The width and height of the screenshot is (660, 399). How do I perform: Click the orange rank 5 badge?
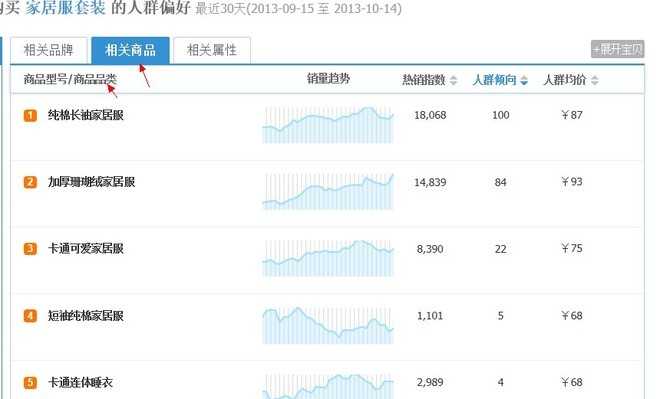coord(30,383)
